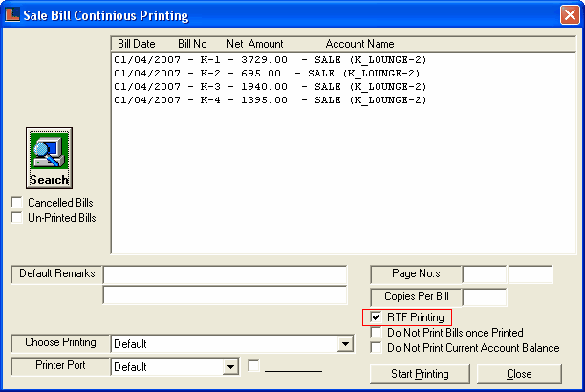Click the Close button
Viewport: 585px width, 392px height.
(x=519, y=374)
